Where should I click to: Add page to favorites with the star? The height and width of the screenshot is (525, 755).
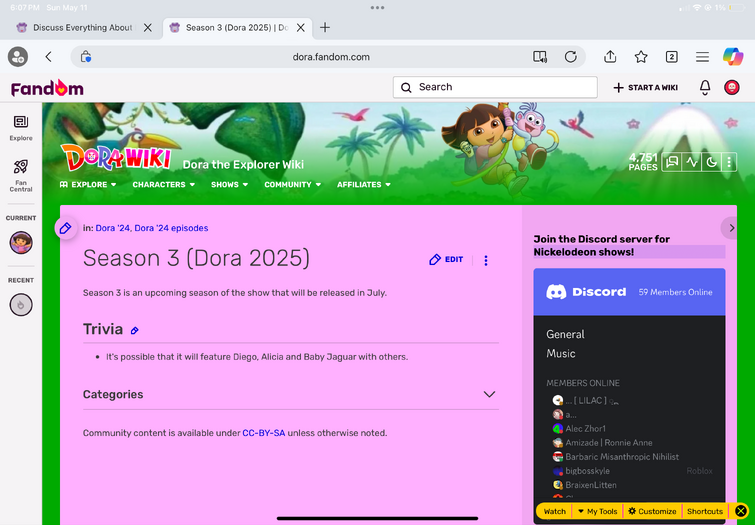pyautogui.click(x=641, y=57)
